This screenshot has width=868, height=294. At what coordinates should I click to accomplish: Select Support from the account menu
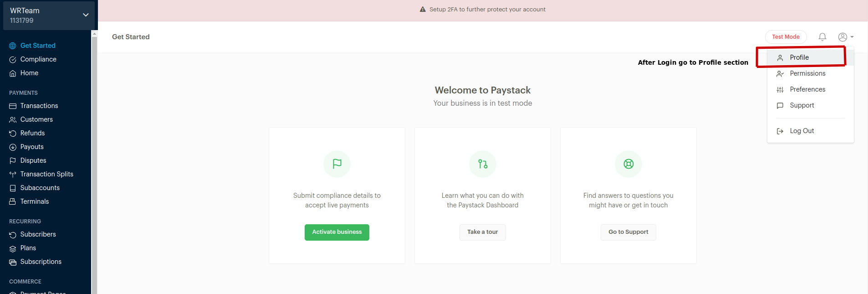point(811,105)
